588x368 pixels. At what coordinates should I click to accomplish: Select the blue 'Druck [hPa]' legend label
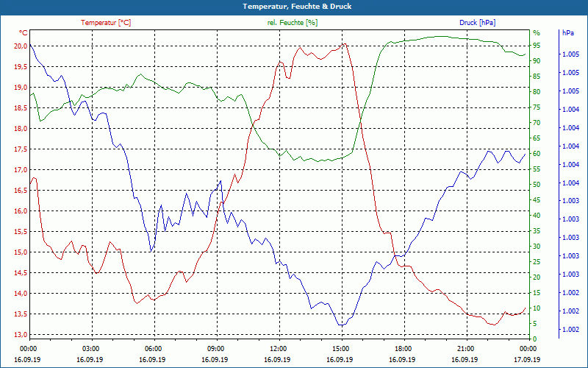[x=477, y=23]
